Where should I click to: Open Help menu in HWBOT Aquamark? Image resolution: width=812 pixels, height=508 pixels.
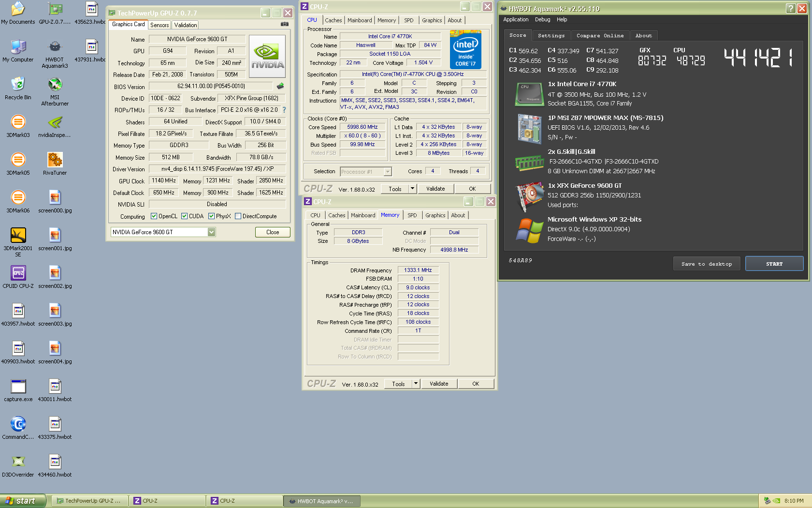click(562, 19)
